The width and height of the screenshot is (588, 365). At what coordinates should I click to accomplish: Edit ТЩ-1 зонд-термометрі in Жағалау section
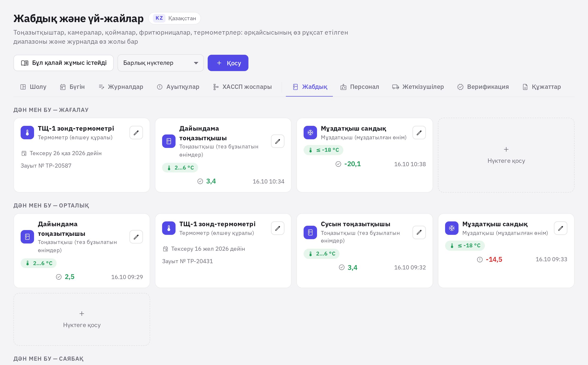click(136, 133)
